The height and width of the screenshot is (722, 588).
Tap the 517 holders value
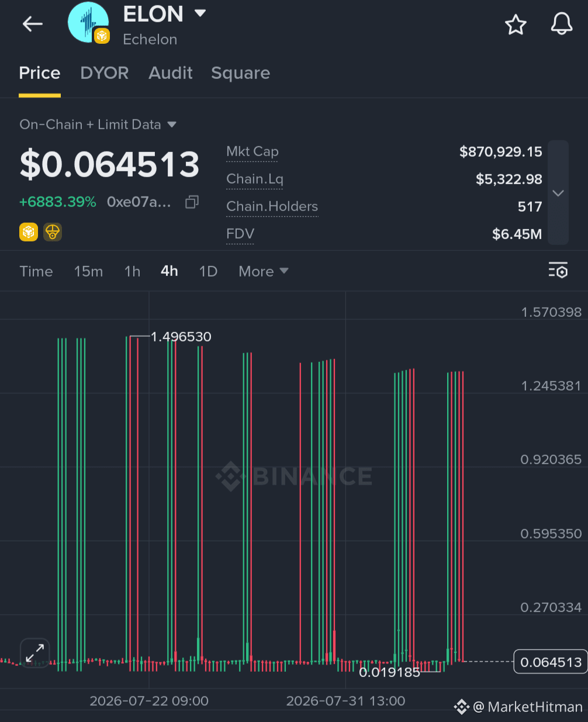click(530, 206)
